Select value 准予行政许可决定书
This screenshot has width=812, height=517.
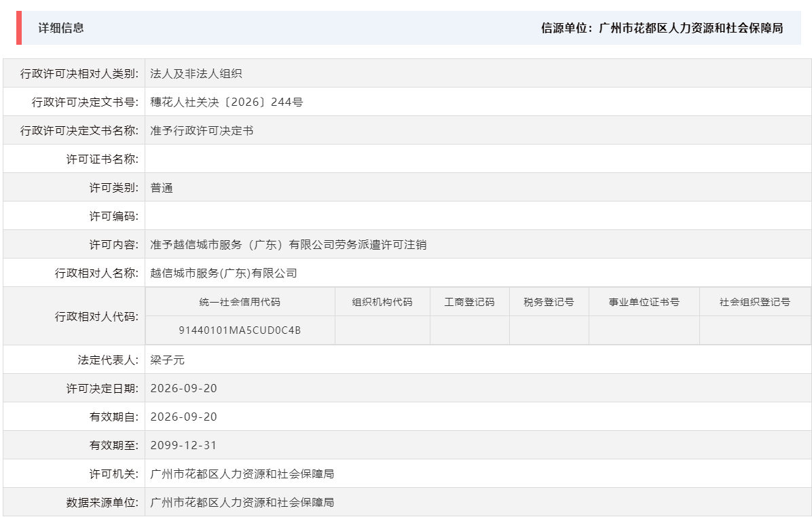(202, 130)
